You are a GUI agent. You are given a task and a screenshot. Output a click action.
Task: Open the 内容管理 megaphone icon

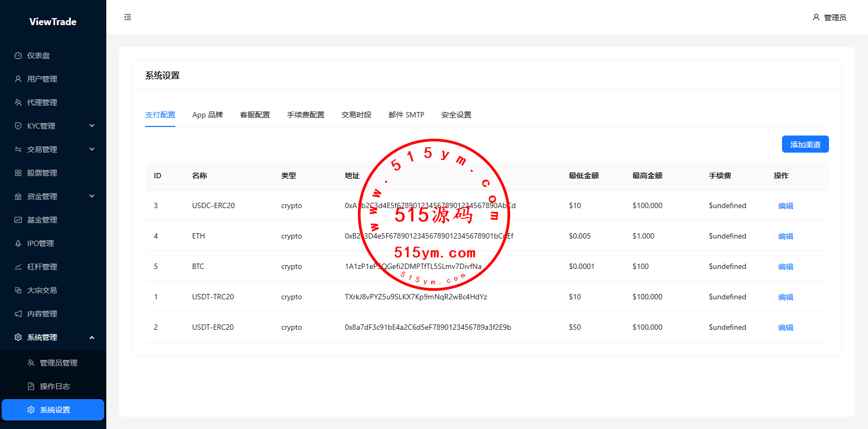[18, 314]
